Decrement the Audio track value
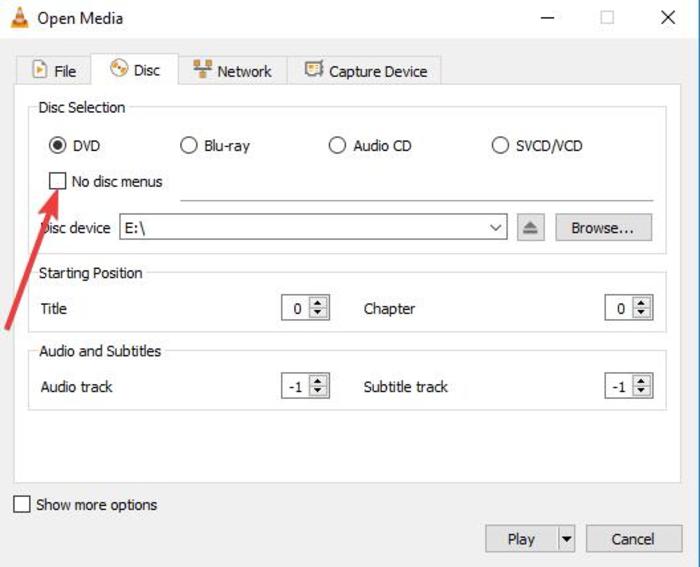The height and width of the screenshot is (567, 700). [x=317, y=391]
